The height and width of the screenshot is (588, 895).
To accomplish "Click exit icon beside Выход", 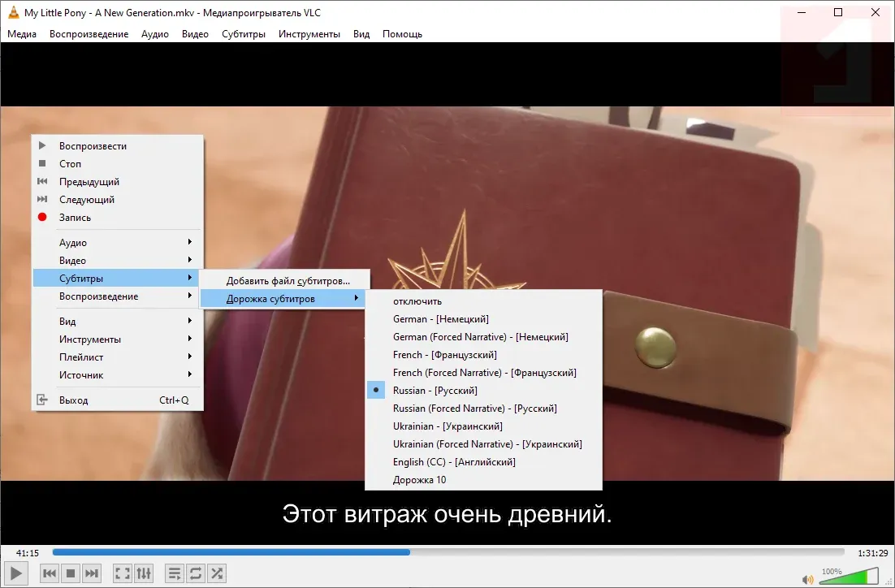I will click(42, 400).
